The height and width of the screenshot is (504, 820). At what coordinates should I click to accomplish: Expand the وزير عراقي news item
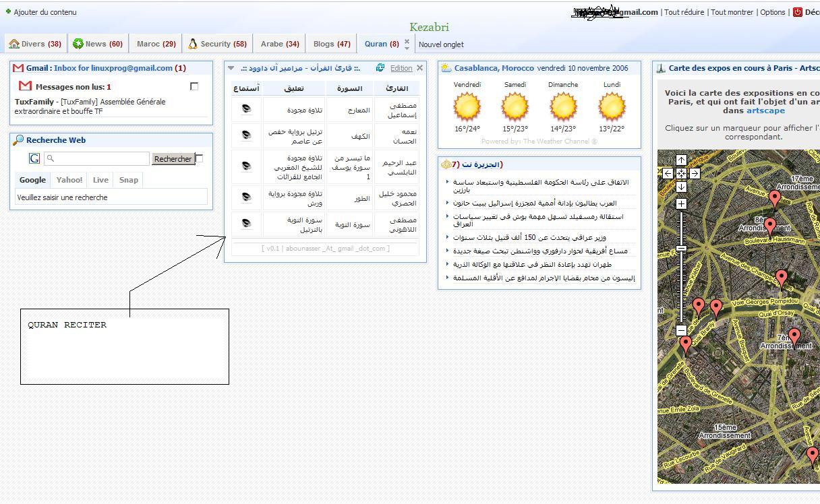[447, 237]
